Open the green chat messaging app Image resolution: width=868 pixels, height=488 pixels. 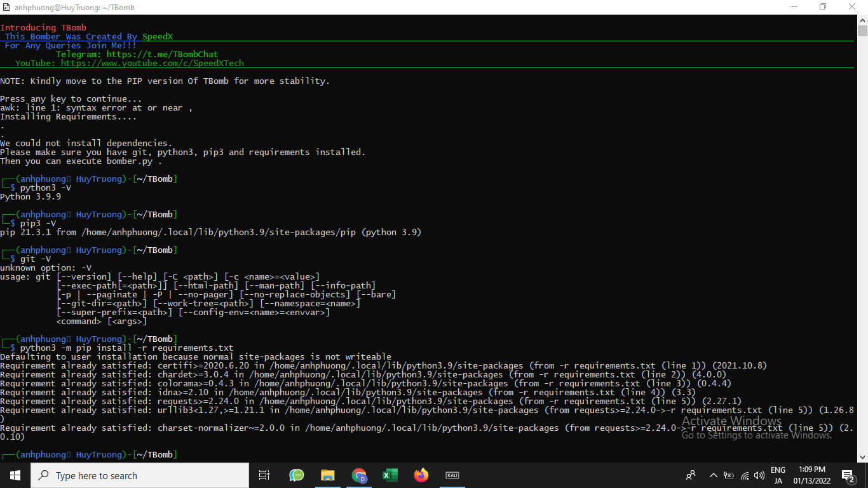tap(296, 475)
